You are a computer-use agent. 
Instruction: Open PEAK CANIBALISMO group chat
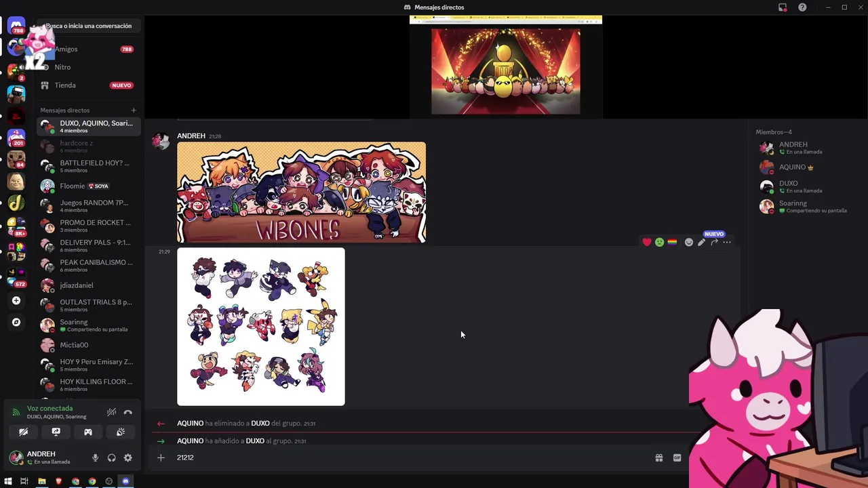pos(88,265)
